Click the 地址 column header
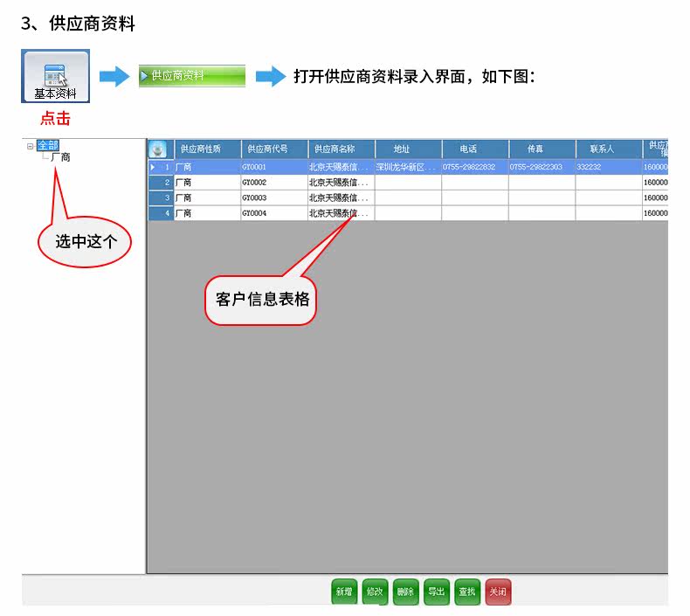 pos(409,149)
